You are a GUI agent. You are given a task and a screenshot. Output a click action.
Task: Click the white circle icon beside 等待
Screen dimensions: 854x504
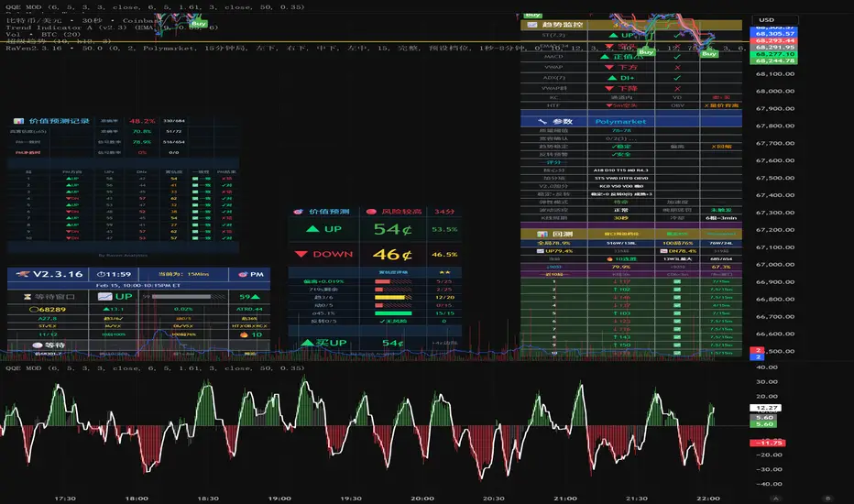coord(37,345)
